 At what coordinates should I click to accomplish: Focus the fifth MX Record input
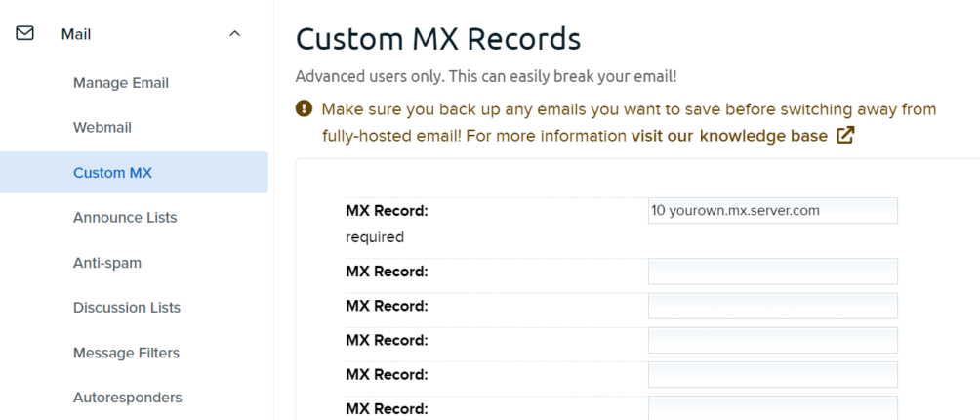point(772,374)
